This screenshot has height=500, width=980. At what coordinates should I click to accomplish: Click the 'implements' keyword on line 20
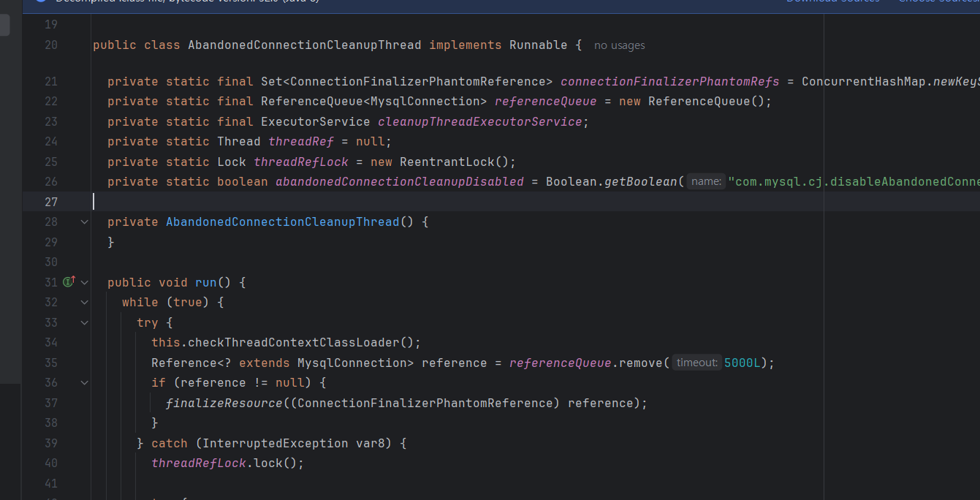(x=466, y=45)
